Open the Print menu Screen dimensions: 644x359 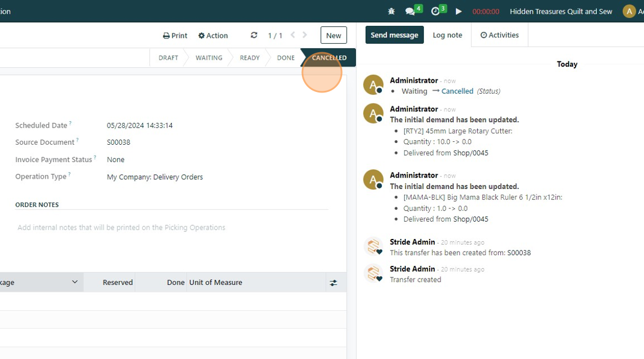pyautogui.click(x=175, y=36)
